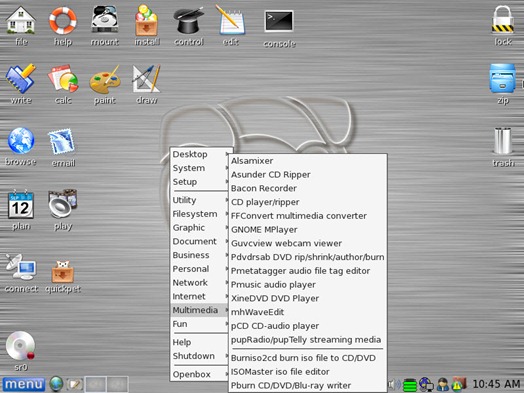Open the plan calendar icon

click(x=21, y=204)
